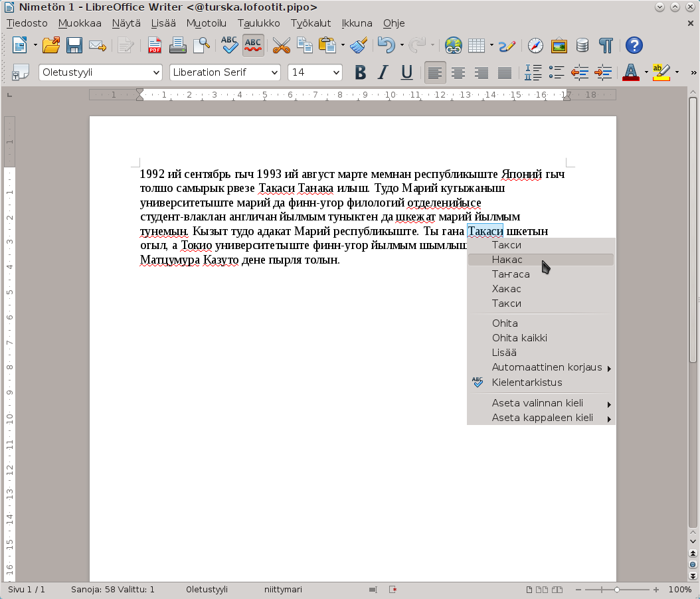The width and height of the screenshot is (700, 599).
Task: Select the Clone Formatting paintbrush
Action: (359, 46)
